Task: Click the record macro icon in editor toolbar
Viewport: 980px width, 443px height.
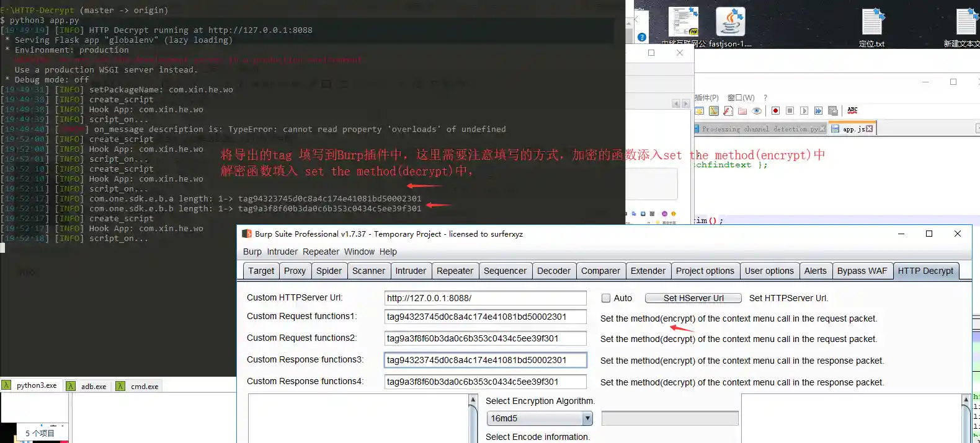Action: [x=775, y=111]
